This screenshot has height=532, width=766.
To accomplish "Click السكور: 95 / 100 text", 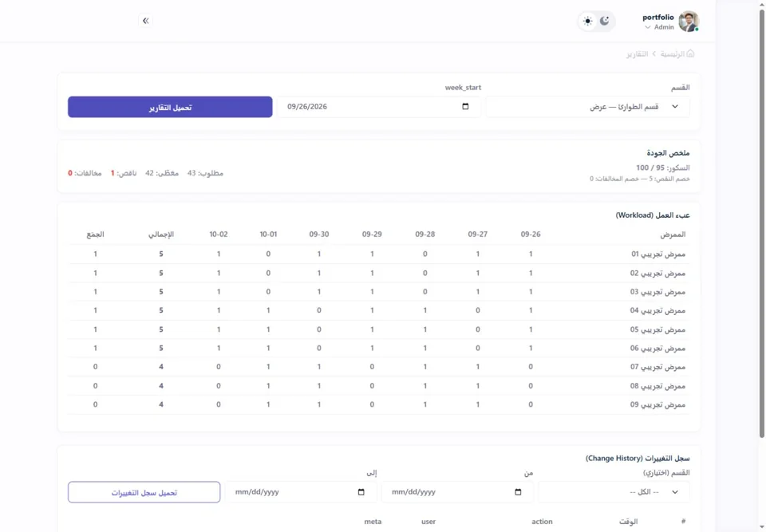I will (663, 167).
